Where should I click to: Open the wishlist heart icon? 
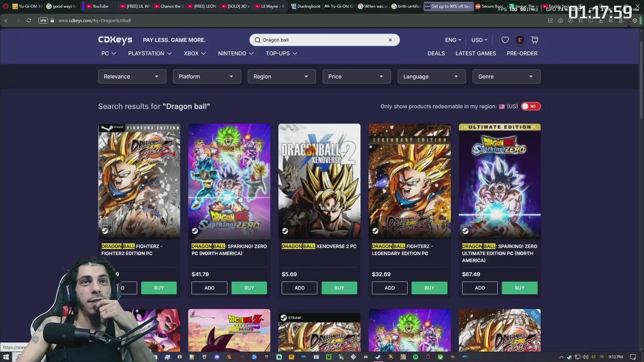(x=505, y=40)
